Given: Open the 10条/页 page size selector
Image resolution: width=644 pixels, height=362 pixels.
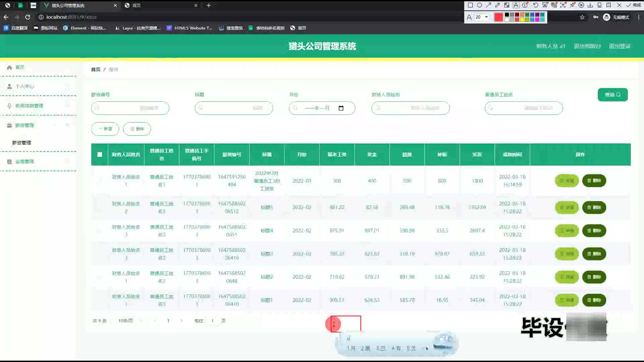Looking at the screenshot, I should coord(125,321).
